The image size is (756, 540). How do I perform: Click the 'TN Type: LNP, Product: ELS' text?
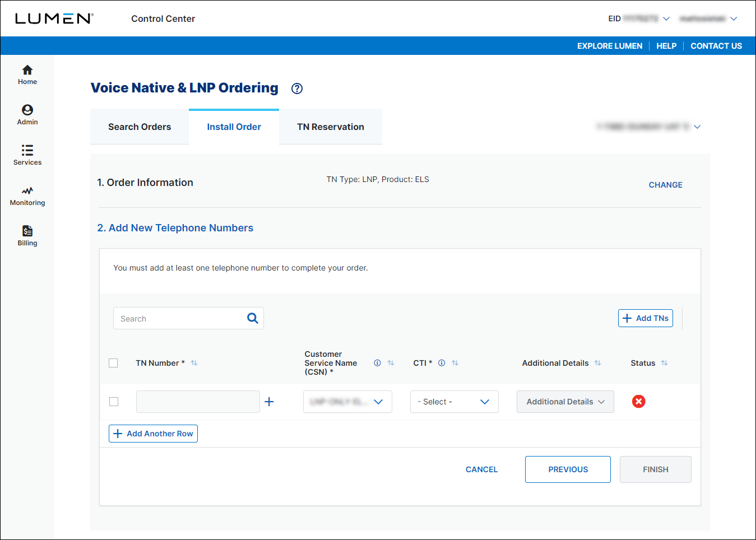pos(378,179)
